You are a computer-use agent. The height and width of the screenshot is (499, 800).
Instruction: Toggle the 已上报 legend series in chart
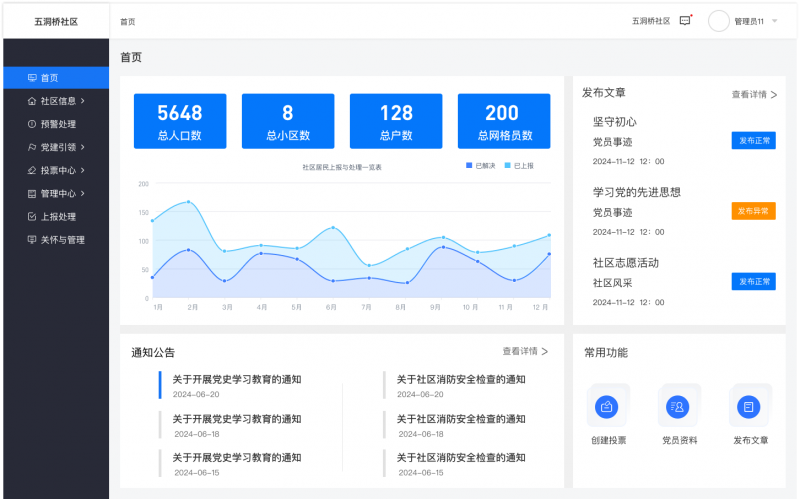click(x=518, y=165)
